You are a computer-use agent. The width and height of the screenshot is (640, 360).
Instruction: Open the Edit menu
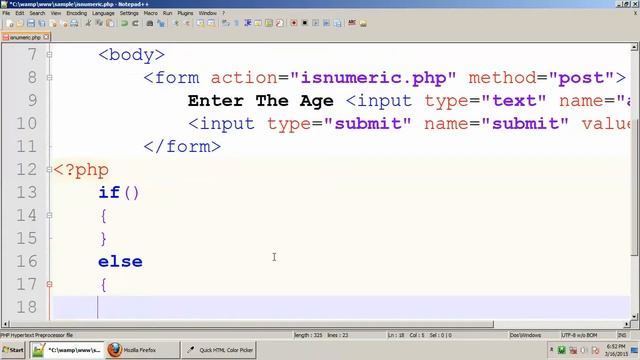pos(20,13)
